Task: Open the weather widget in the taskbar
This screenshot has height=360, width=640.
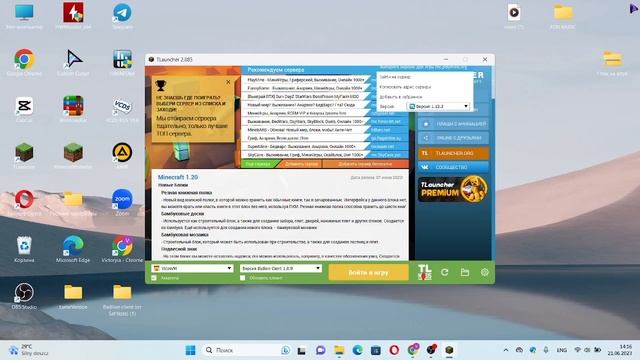Action: pos(29,350)
